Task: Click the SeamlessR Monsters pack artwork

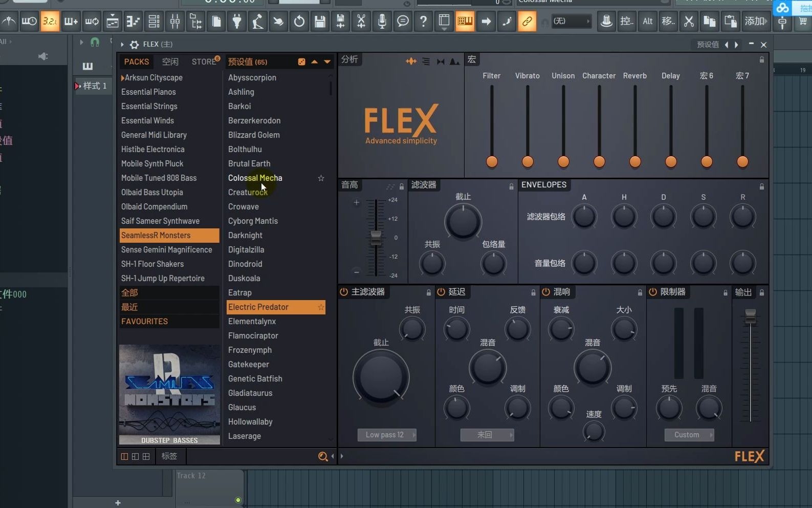Action: click(x=169, y=394)
